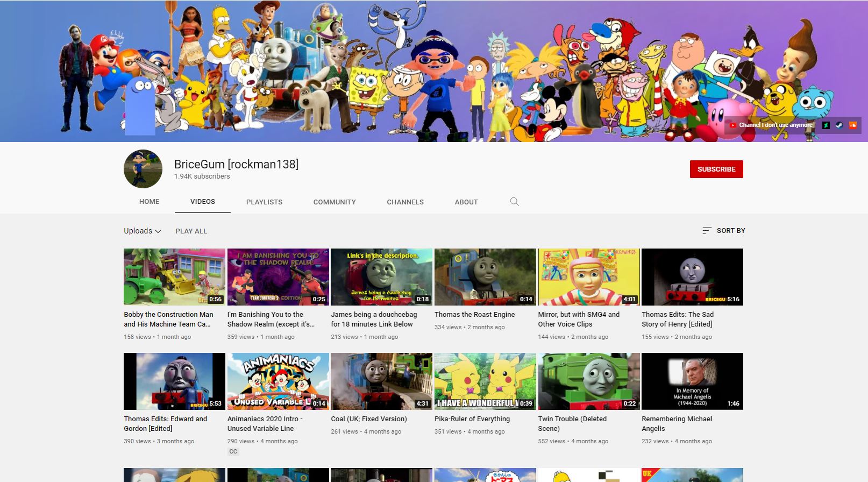Switch to the CHANNELS tab
Image resolution: width=868 pixels, height=482 pixels.
click(x=405, y=202)
